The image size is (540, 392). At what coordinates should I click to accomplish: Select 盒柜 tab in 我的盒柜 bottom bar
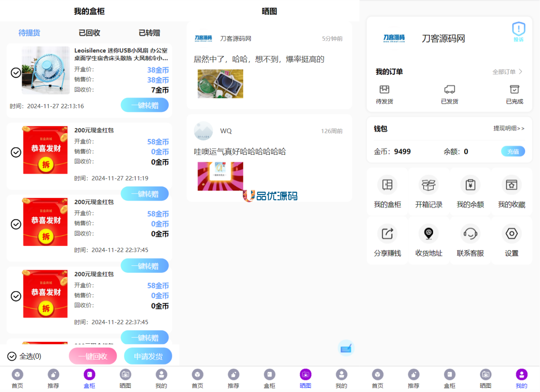pos(89,379)
